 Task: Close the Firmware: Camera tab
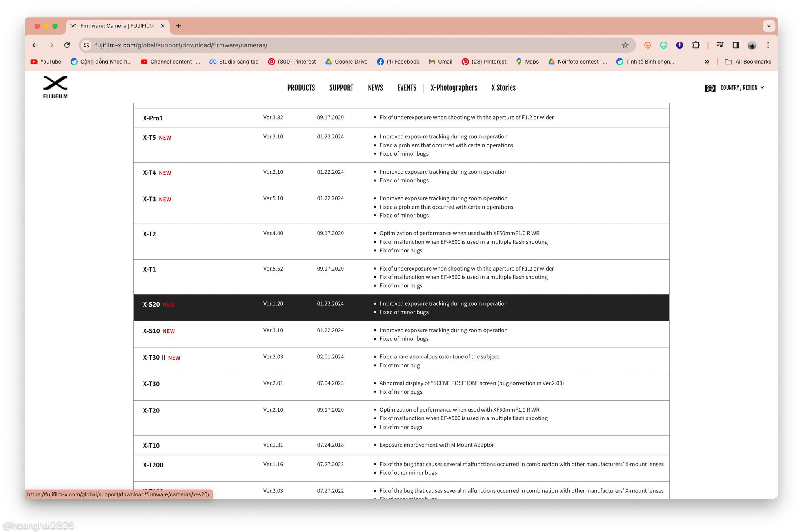[x=162, y=26]
